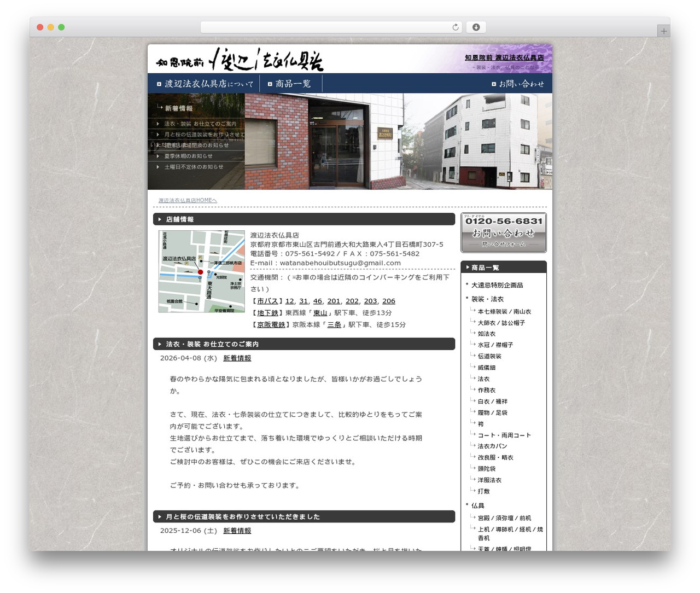Image resolution: width=700 pixels, height=593 pixels.
Task: Open 作務衣 in the sidebar
Action: pos(487,390)
